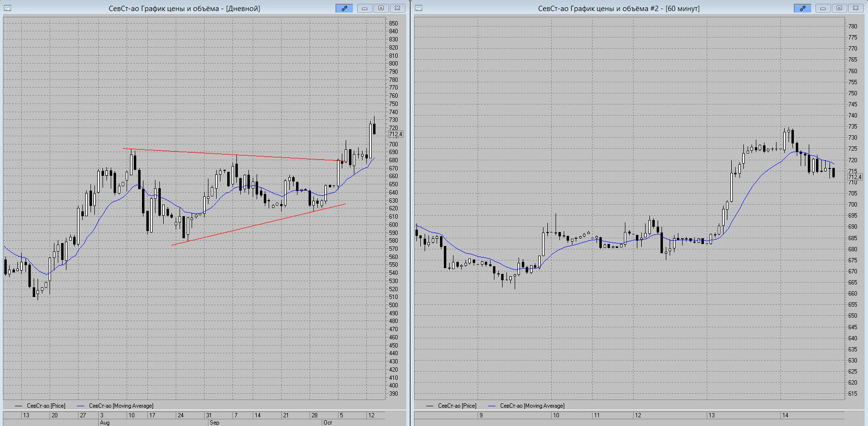868x426 pixels.
Task: Click the 'Sep' month label on the daily time axis
Action: pyautogui.click(x=214, y=423)
